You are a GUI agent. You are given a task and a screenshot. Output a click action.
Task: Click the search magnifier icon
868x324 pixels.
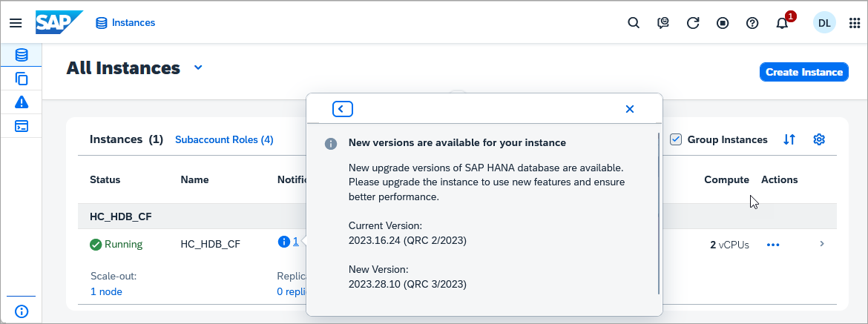pos(634,23)
